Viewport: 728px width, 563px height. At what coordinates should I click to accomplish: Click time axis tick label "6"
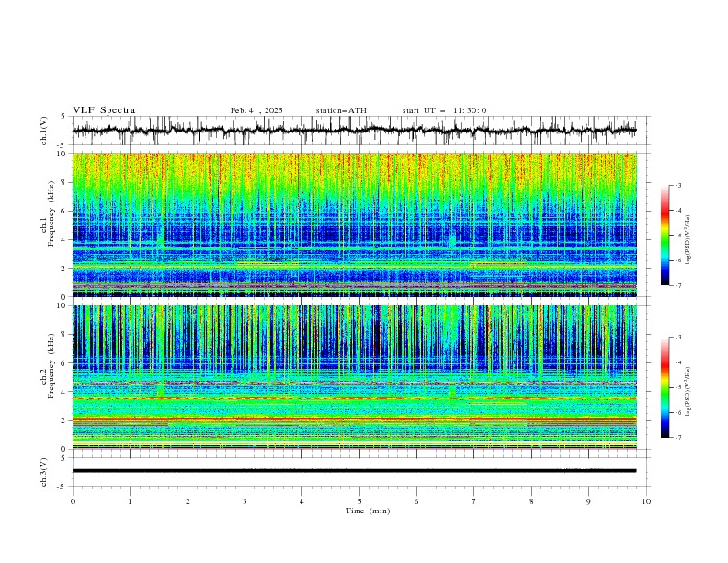click(x=416, y=501)
